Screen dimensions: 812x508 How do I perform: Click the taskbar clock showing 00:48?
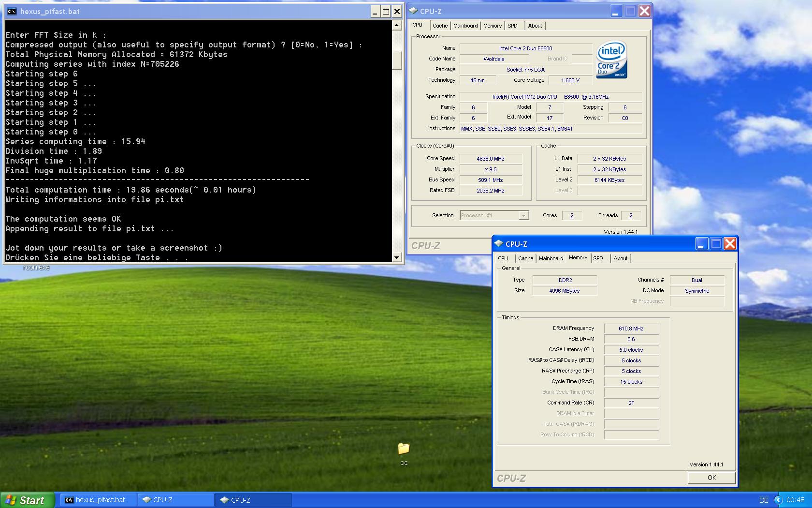[795, 500]
